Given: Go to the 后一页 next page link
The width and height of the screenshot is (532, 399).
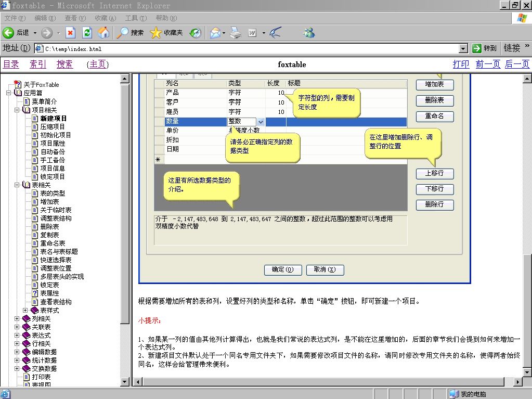Looking at the screenshot, I should pyautogui.click(x=517, y=64).
